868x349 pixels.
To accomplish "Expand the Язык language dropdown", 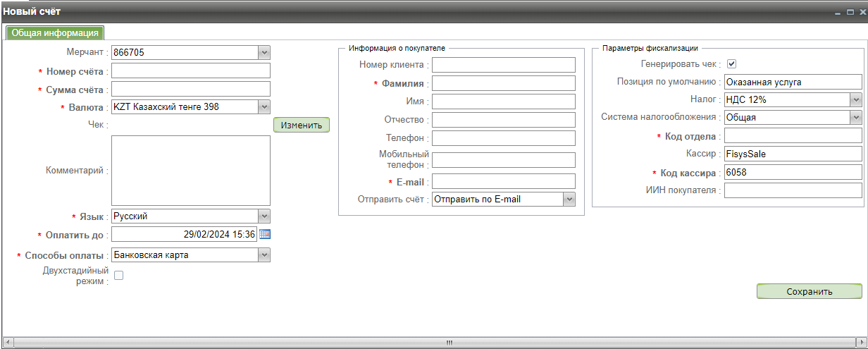I will 264,216.
